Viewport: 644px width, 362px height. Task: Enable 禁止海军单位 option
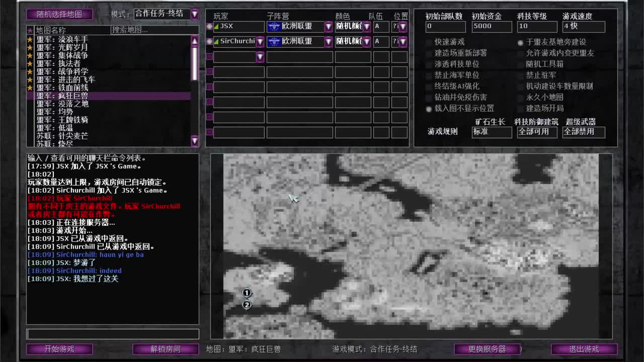(x=429, y=75)
